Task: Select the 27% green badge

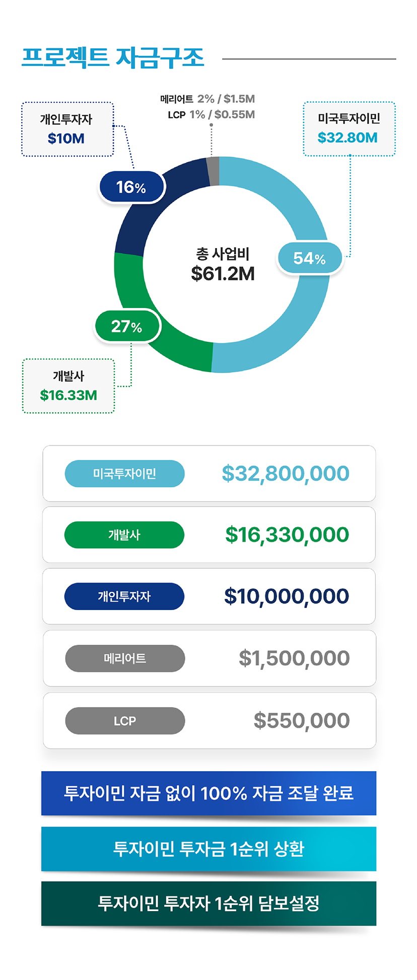Action: click(127, 327)
